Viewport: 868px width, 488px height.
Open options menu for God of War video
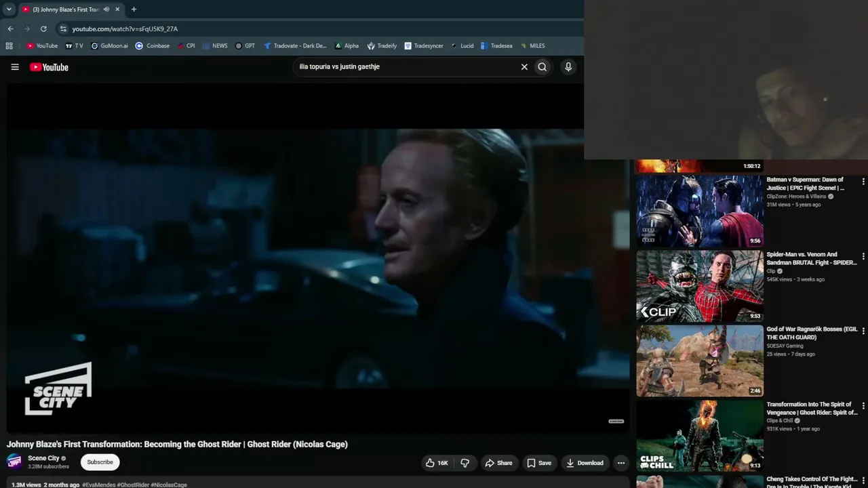(x=863, y=331)
